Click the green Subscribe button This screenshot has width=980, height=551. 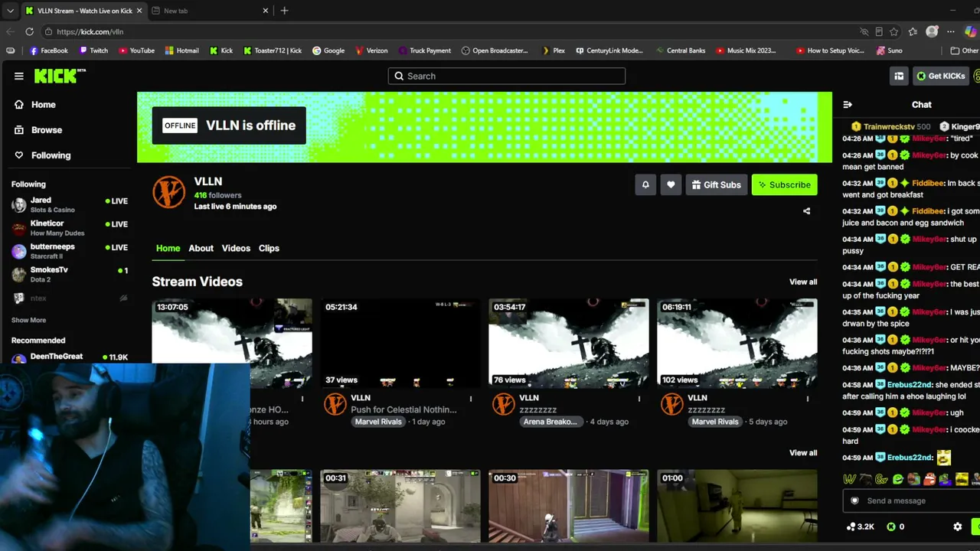pyautogui.click(x=785, y=184)
